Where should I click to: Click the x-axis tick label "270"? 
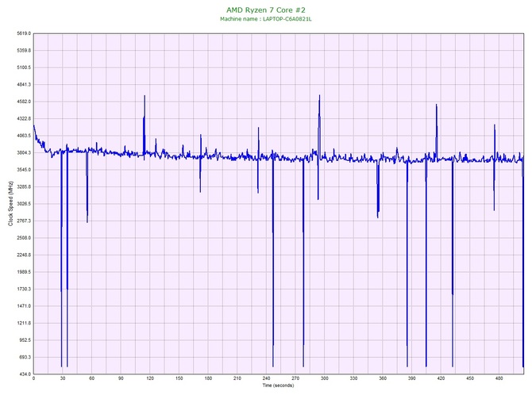(x=295, y=378)
